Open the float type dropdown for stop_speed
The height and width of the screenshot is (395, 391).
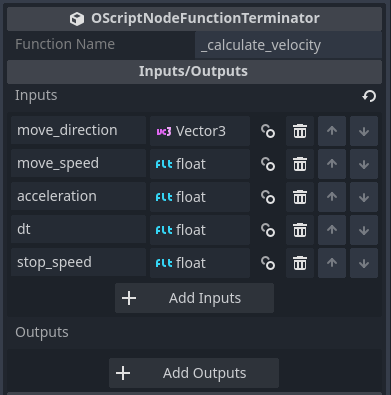200,263
